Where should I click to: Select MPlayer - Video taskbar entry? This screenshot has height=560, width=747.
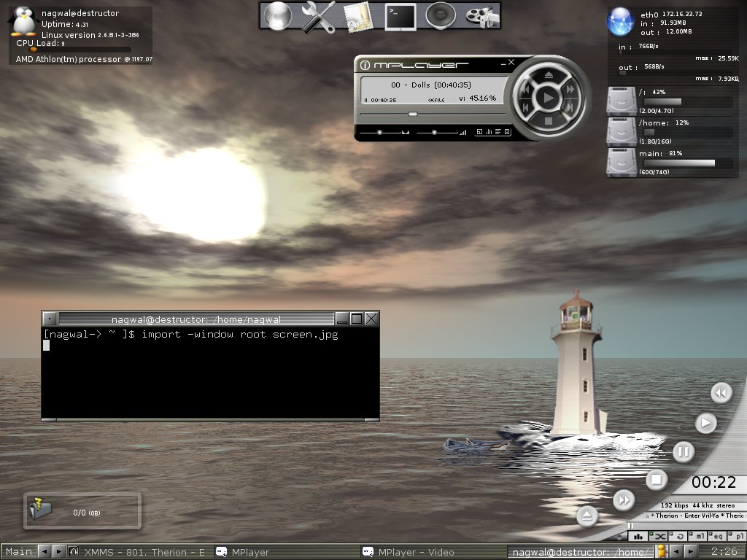432,552
